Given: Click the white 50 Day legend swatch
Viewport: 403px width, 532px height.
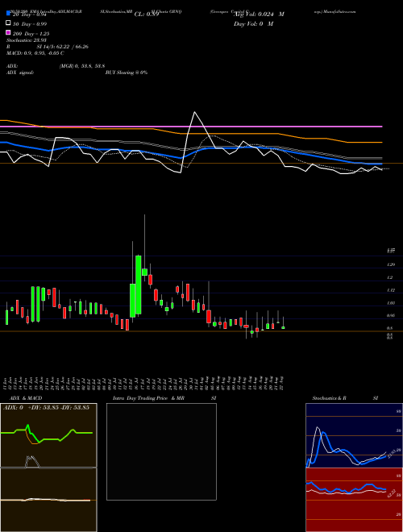Looking at the screenshot, I should 8,23.
